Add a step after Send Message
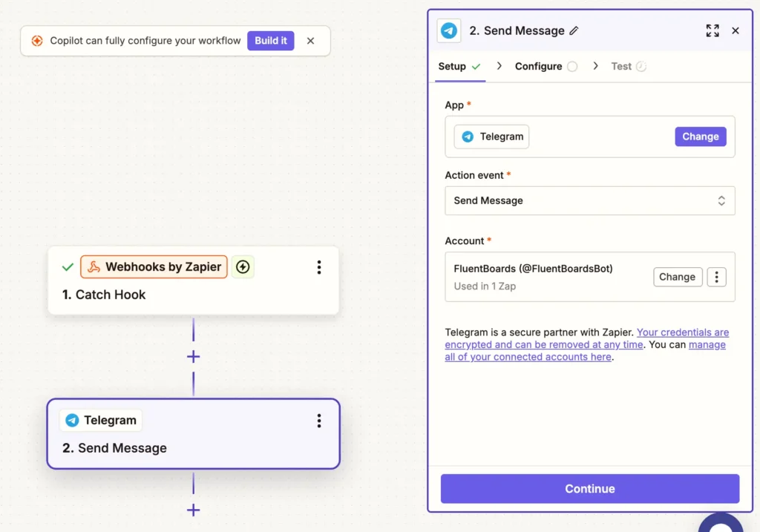 (x=193, y=510)
